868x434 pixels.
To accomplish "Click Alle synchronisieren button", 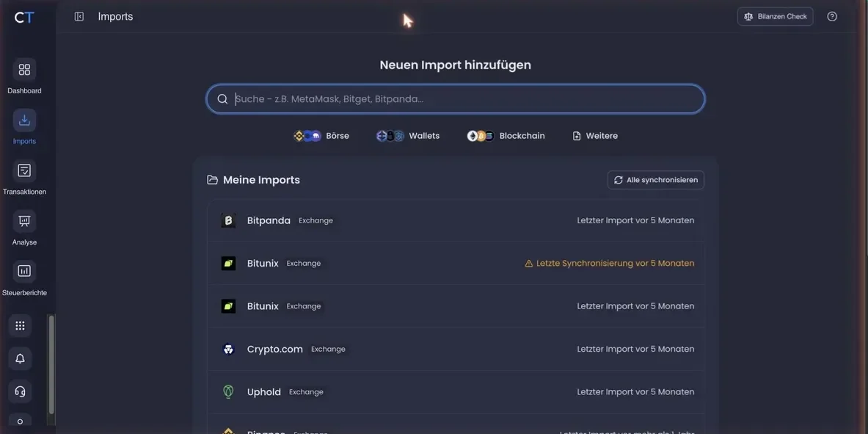I will [656, 180].
